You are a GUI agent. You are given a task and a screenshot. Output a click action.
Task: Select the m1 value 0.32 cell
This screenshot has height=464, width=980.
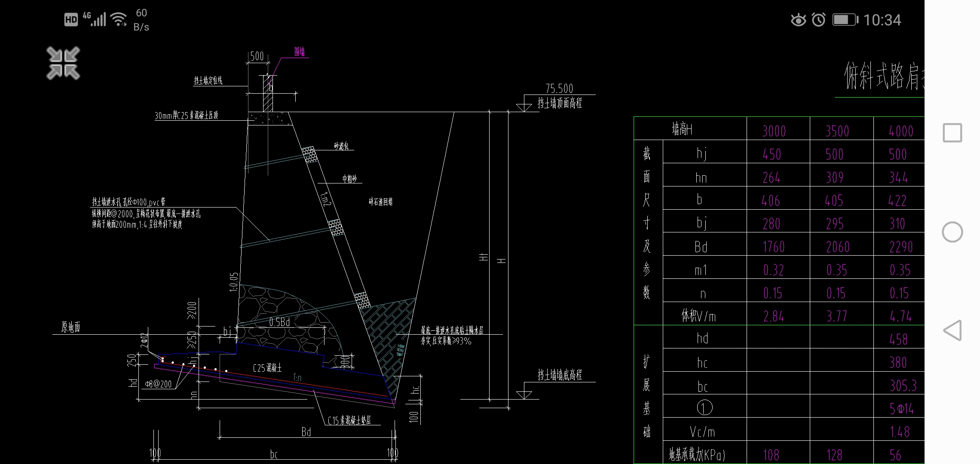click(x=778, y=267)
